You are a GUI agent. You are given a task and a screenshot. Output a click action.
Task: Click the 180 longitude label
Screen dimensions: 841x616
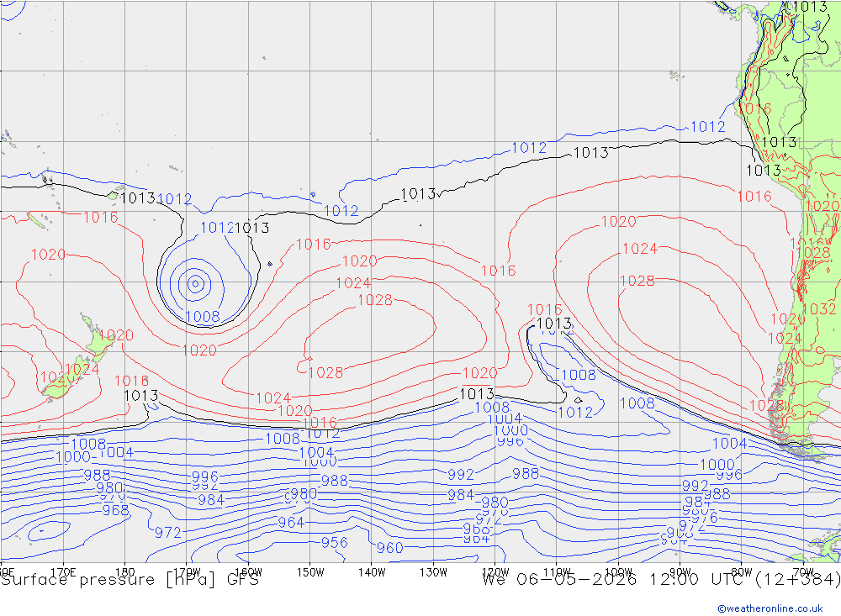[x=124, y=572]
